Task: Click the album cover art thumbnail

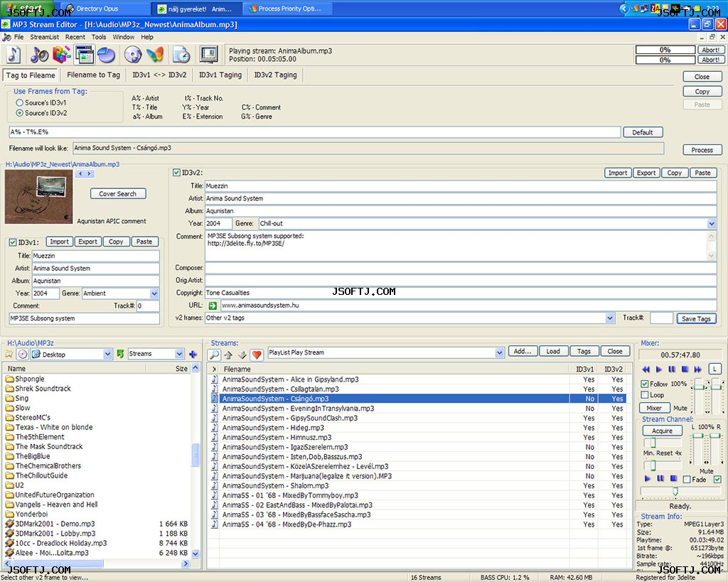Action: [x=38, y=197]
